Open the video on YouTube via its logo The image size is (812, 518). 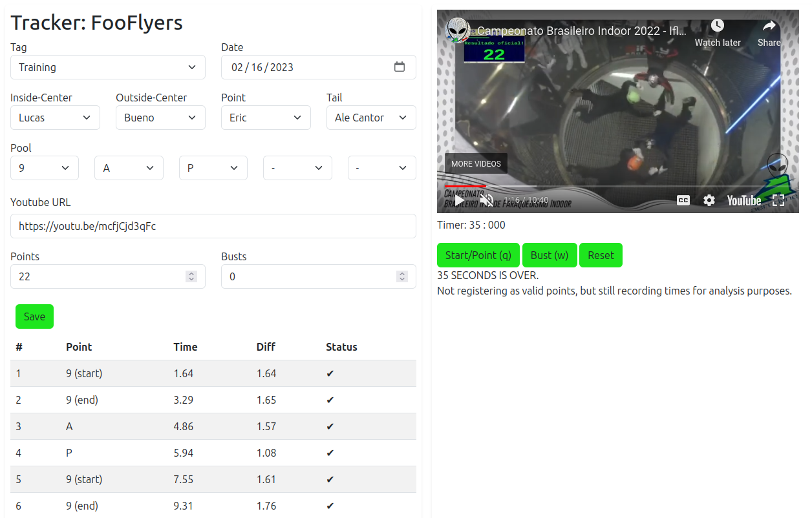coord(743,200)
